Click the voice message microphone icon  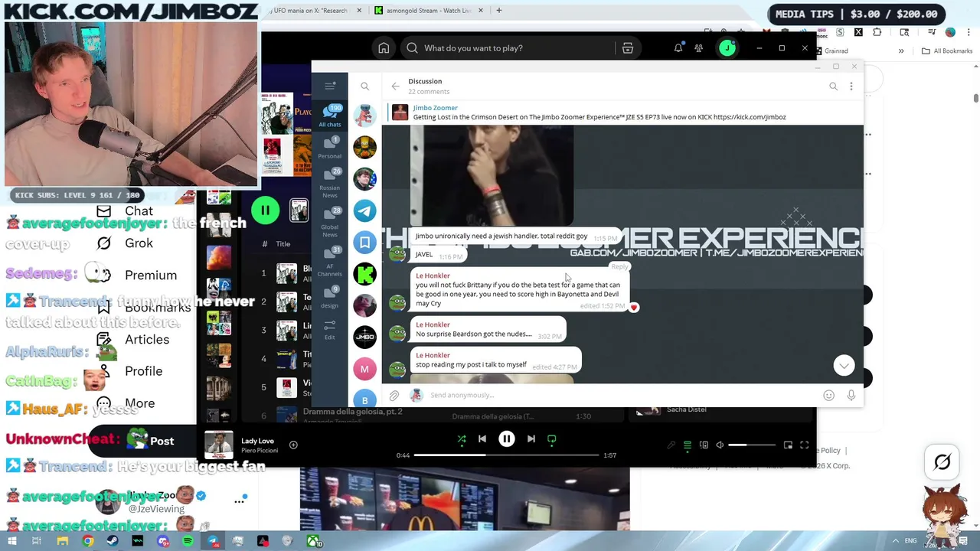point(851,396)
